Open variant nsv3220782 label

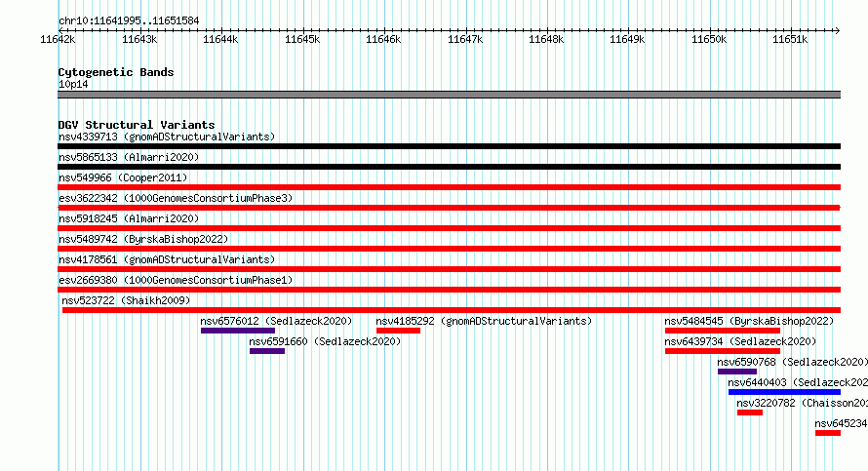[x=802, y=403]
